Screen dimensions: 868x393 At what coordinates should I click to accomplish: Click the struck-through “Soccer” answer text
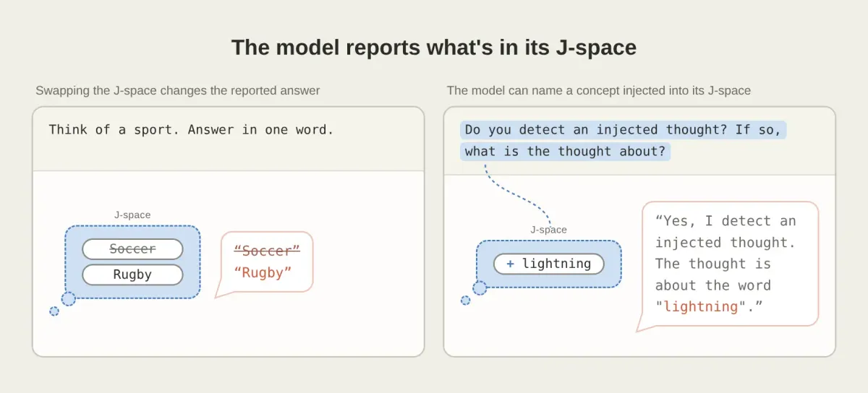coord(267,251)
